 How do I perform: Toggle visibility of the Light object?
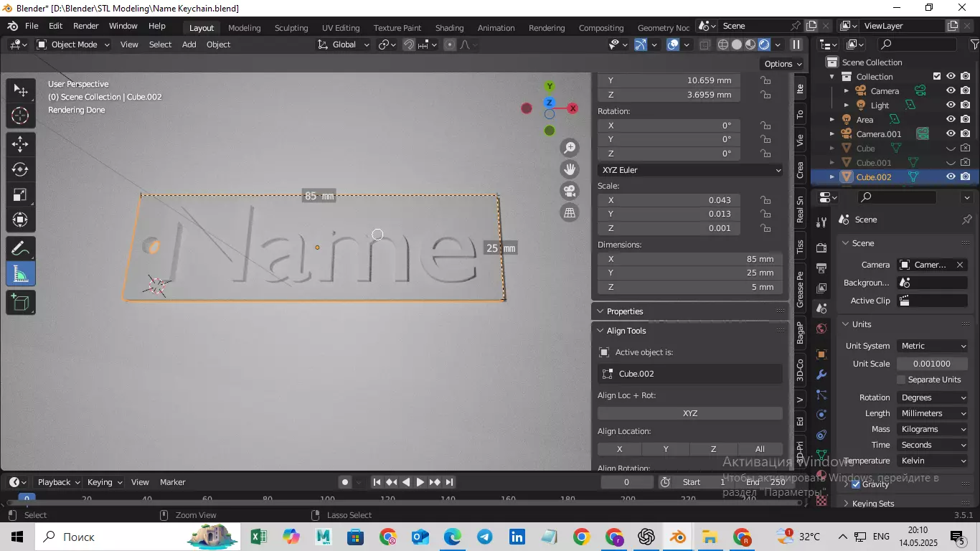coord(951,105)
